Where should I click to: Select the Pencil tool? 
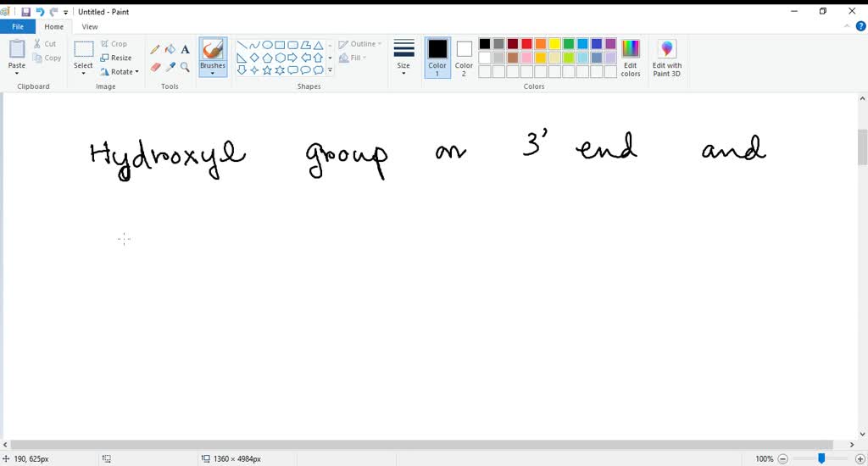click(154, 49)
